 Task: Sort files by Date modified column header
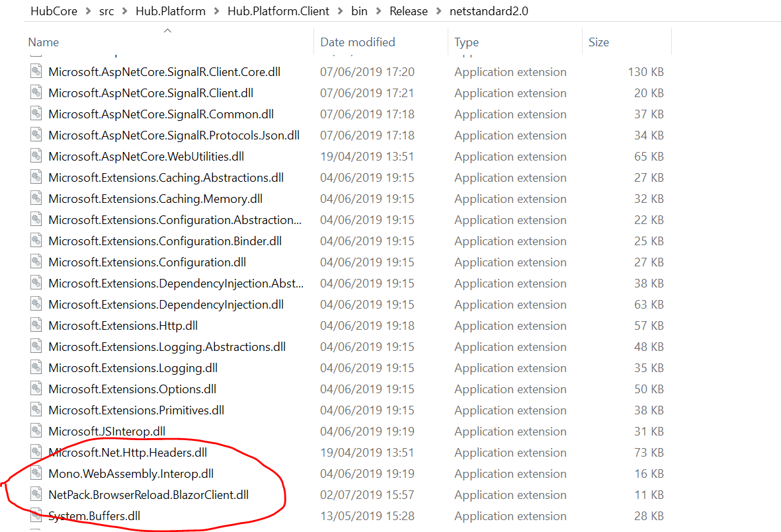click(356, 42)
